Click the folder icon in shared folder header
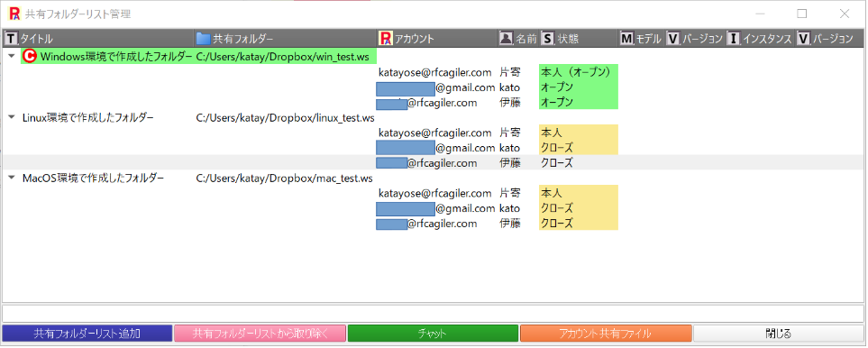868x348 pixels. (204, 39)
